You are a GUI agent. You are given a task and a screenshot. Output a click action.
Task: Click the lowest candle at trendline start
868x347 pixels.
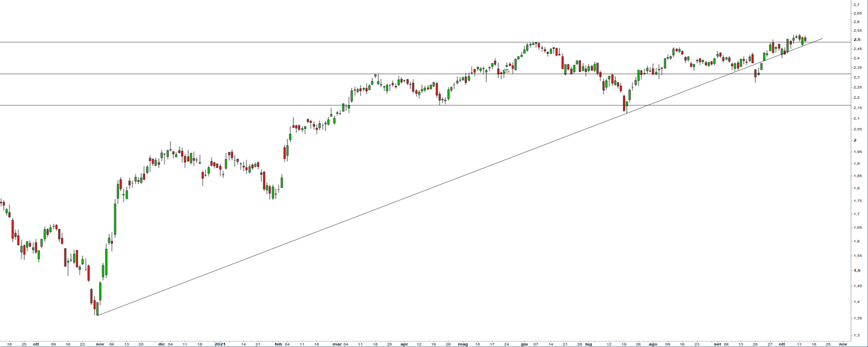97,309
